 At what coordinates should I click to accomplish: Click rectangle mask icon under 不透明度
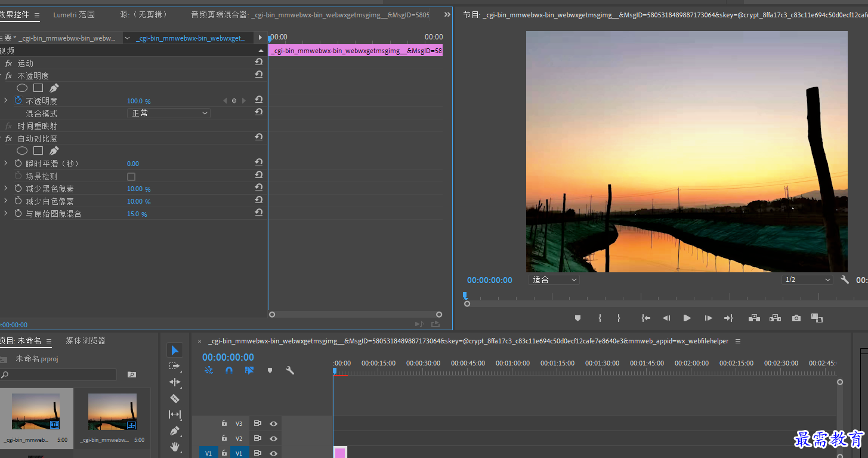point(38,88)
